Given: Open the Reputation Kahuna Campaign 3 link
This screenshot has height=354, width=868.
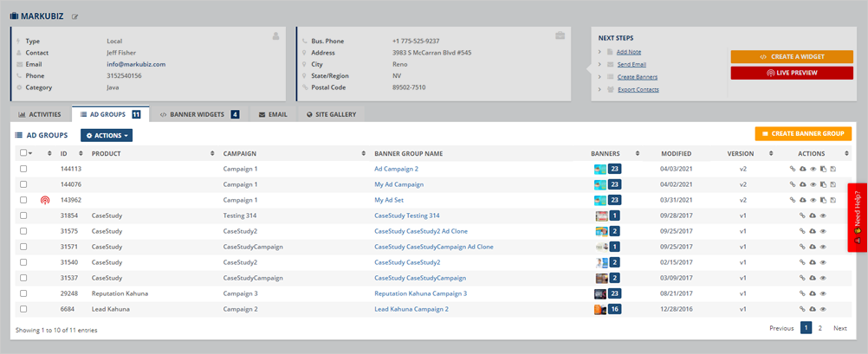Looking at the screenshot, I should [x=420, y=293].
